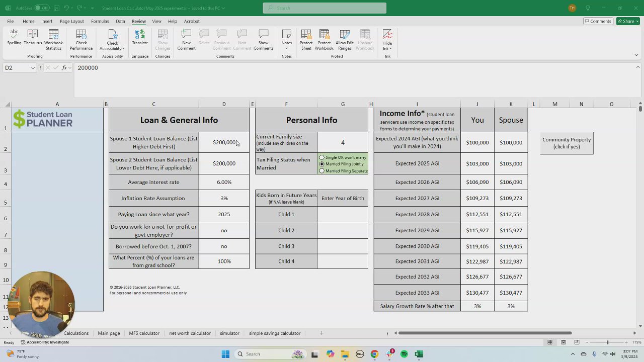Click the zoom out minus button
Image resolution: width=644 pixels, height=362 pixels.
click(x=587, y=342)
